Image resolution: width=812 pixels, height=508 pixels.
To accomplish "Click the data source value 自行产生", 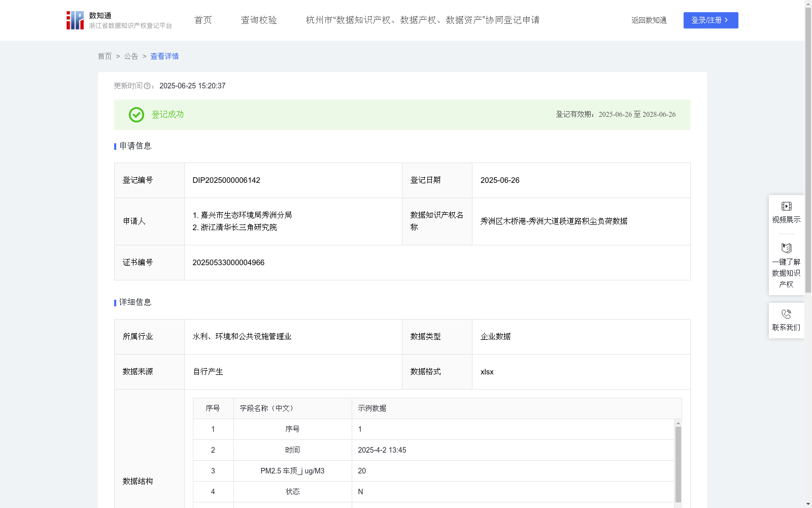I will point(208,372).
